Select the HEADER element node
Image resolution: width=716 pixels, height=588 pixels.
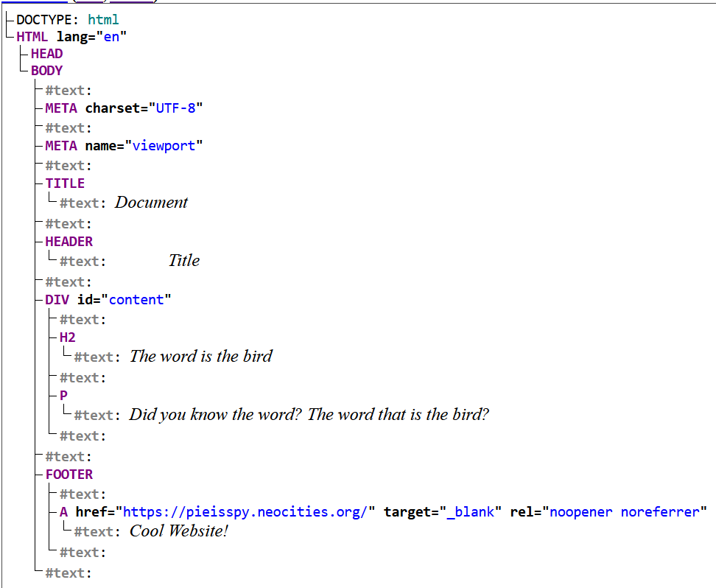coord(69,242)
